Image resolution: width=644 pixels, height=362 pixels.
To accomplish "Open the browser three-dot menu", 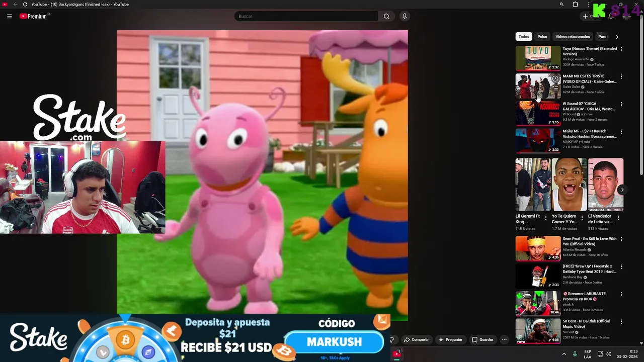I will click(x=589, y=4).
